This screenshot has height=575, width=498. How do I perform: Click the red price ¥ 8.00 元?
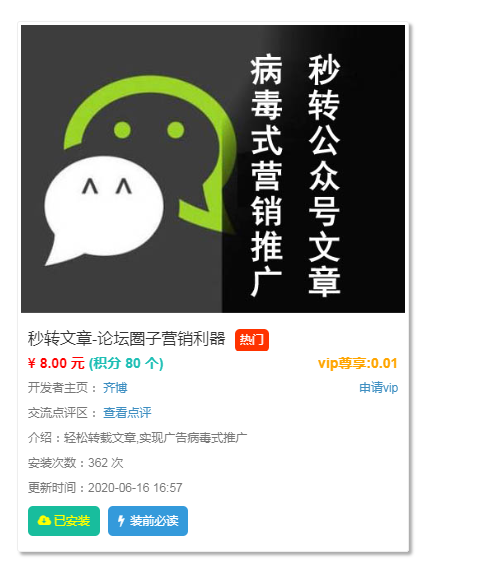point(56,363)
